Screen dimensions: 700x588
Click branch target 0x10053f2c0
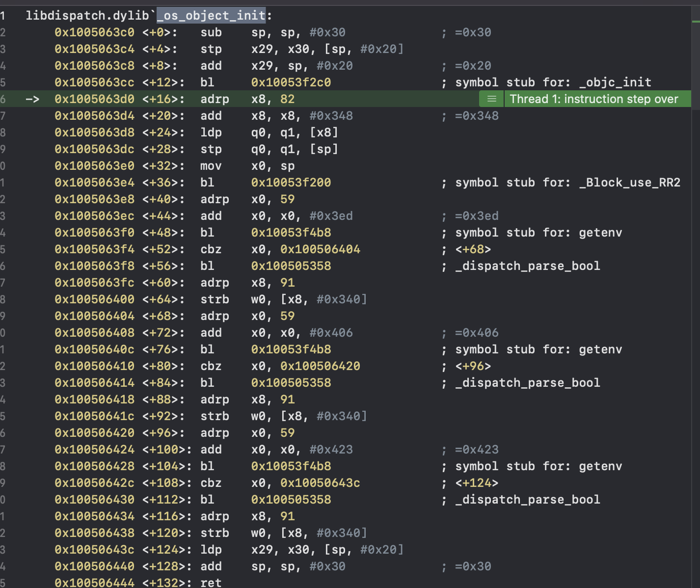tap(291, 82)
